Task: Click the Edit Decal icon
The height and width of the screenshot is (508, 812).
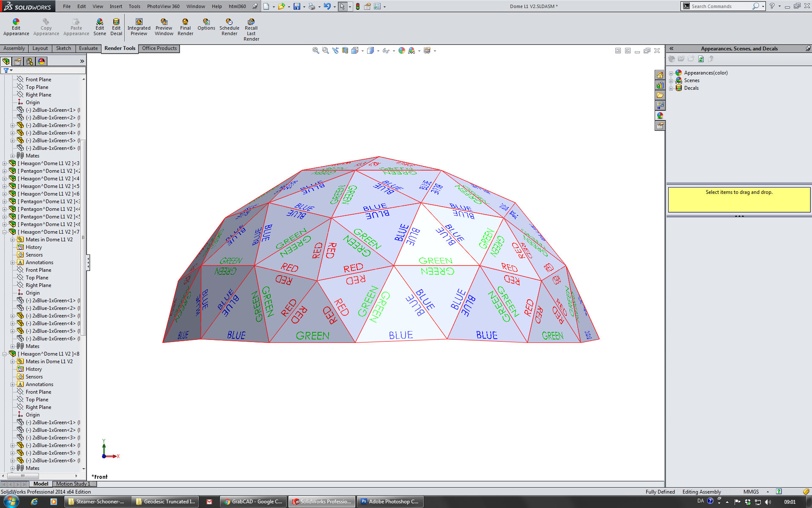Action: 116,22
